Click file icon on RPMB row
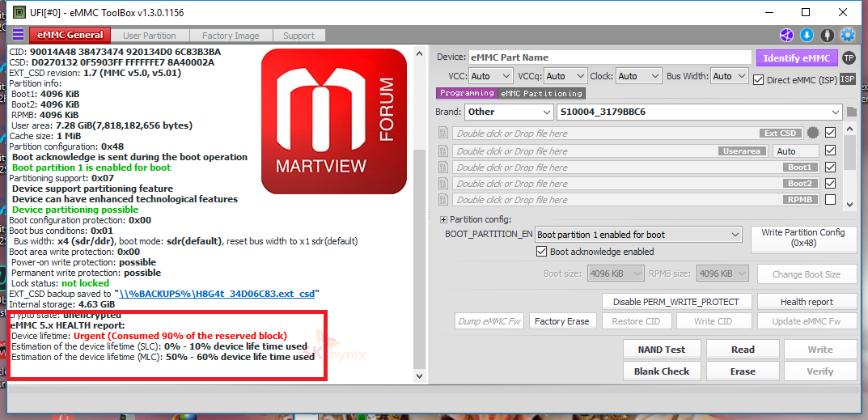 442,199
